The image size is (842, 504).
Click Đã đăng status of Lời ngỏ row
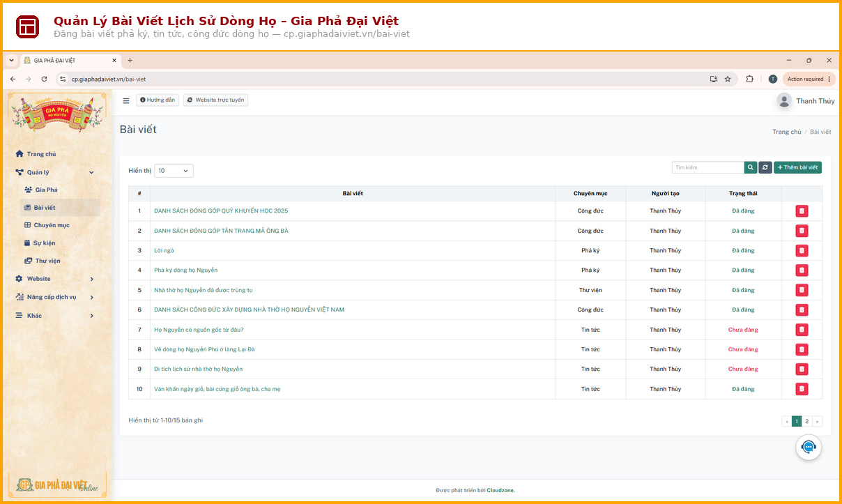click(743, 250)
